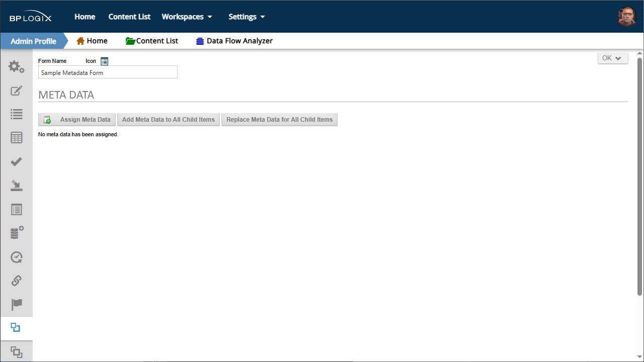Screen dimensions: 644x362
Task: Click the META DATA section heading
Action: pyautogui.click(x=66, y=95)
